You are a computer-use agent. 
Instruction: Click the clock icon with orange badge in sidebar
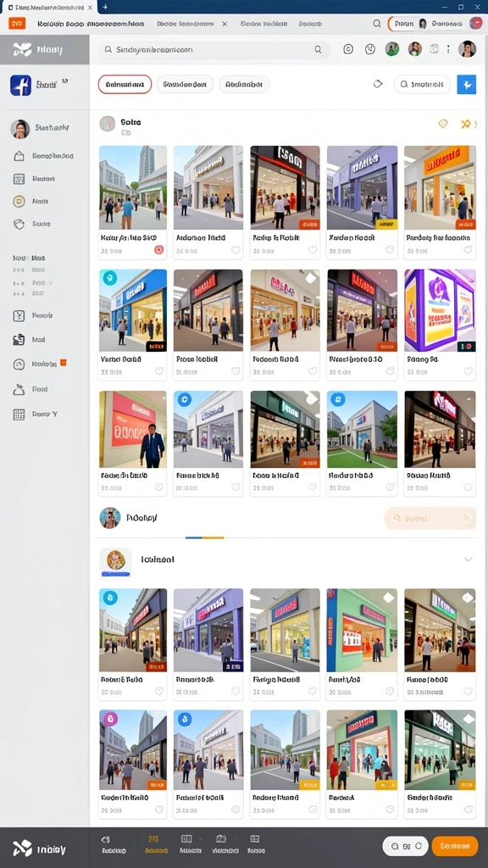(x=19, y=364)
